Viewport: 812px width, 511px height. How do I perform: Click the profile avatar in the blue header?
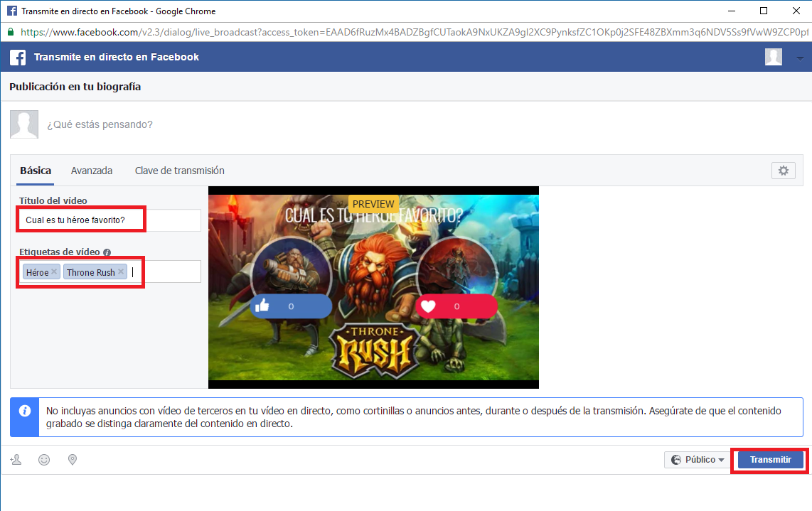click(774, 57)
